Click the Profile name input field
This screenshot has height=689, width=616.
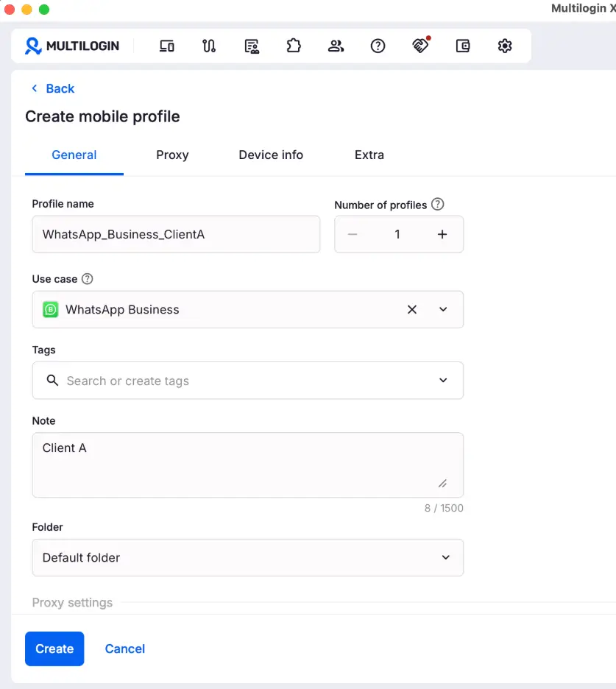click(x=176, y=234)
